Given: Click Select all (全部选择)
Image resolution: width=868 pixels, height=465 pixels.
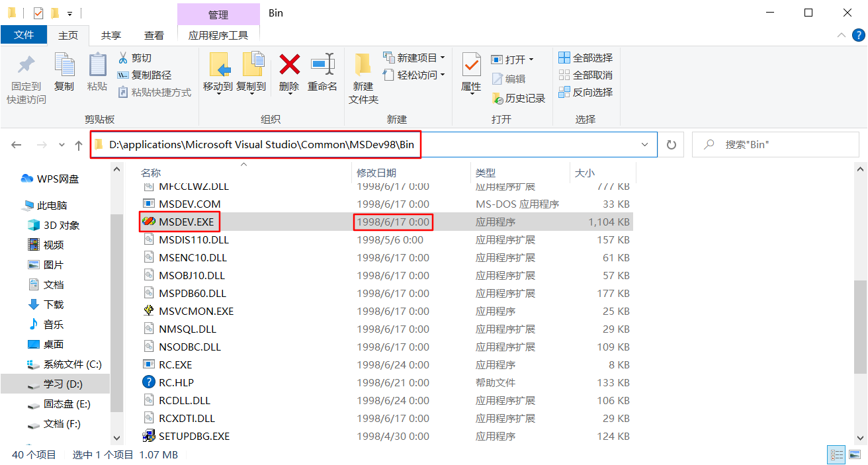Looking at the screenshot, I should point(586,58).
